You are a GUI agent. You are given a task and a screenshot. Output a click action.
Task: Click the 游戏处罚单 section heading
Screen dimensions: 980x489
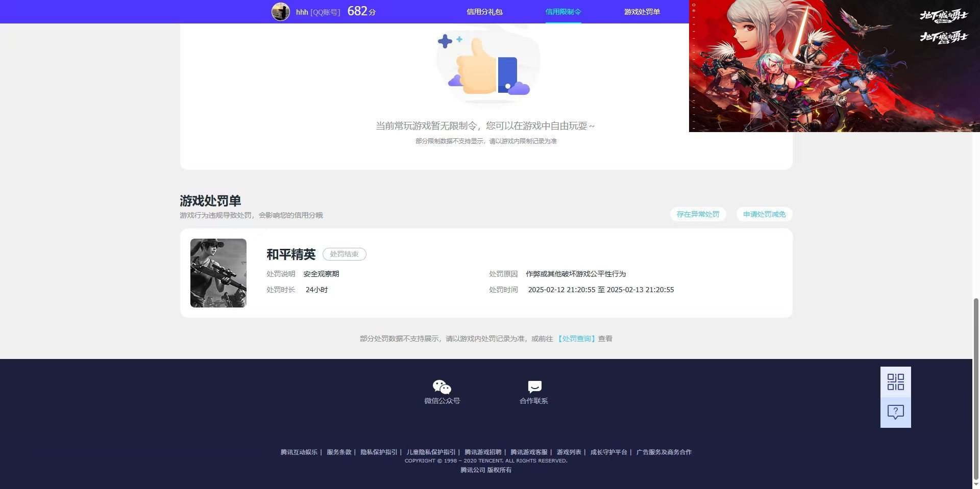[210, 200]
